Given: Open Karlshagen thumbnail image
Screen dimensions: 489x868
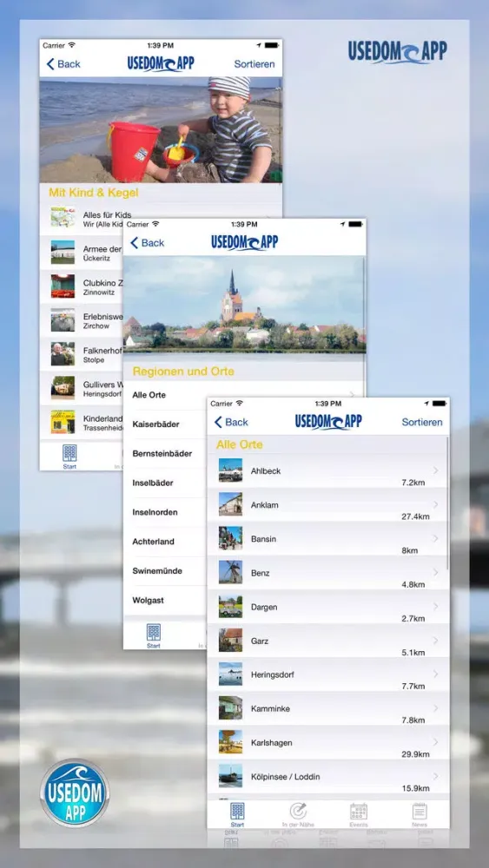Looking at the screenshot, I should [230, 742].
